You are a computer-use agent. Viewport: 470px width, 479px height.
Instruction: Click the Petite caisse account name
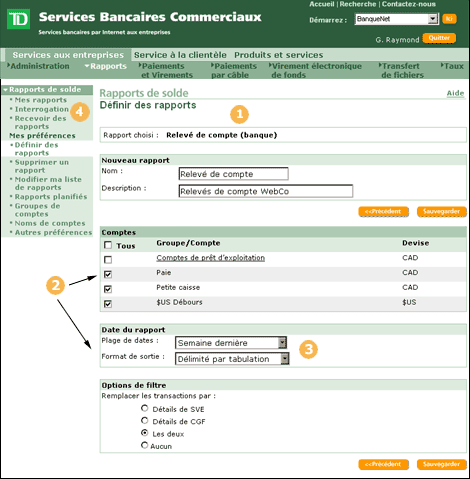[x=178, y=287]
